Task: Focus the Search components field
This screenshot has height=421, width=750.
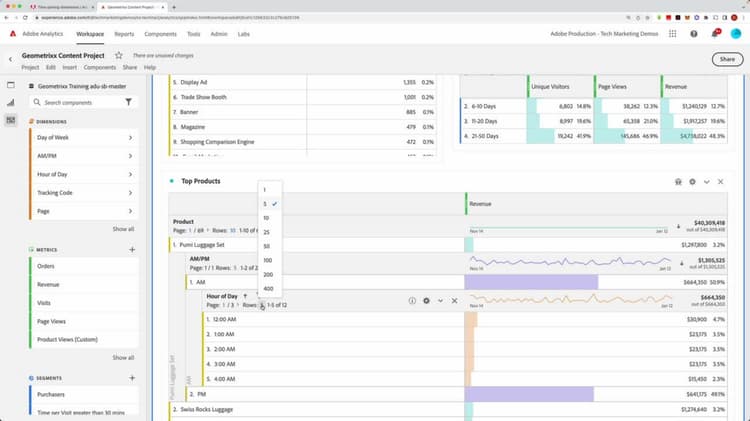Action: point(79,102)
